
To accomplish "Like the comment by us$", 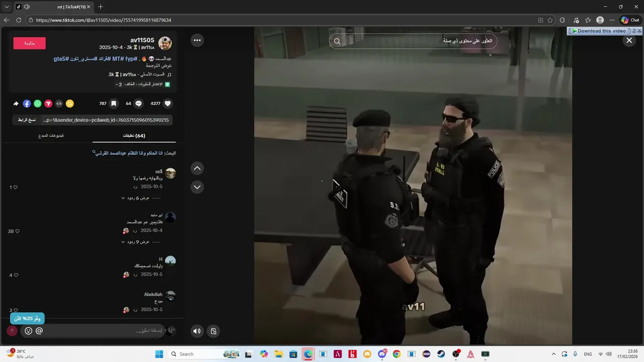I will coord(15,188).
